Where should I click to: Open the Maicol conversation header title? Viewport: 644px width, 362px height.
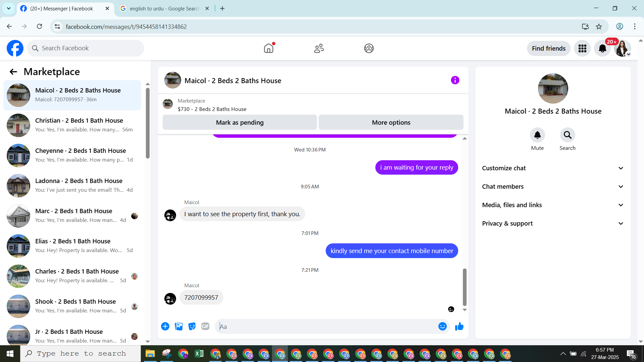coord(233,81)
